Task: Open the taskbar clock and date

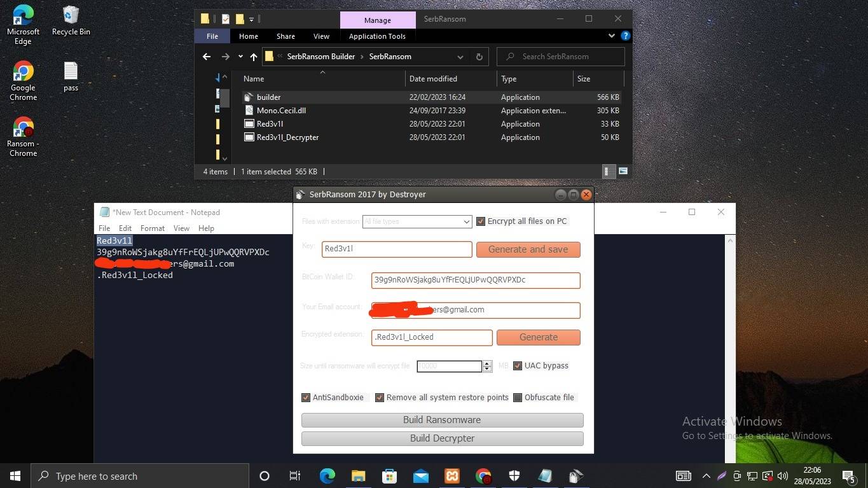Action: [x=812, y=476]
